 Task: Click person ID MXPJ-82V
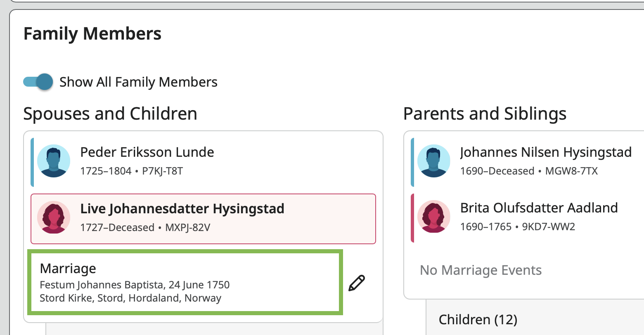pos(187,228)
